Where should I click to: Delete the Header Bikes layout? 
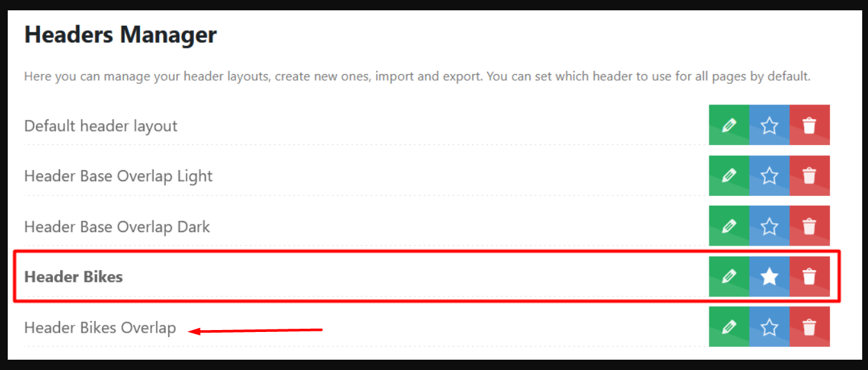pos(809,277)
